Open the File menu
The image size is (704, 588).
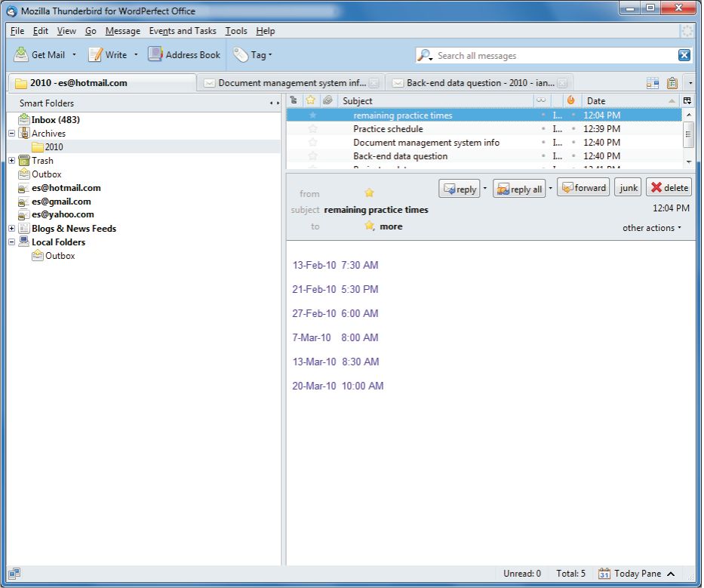(x=17, y=30)
